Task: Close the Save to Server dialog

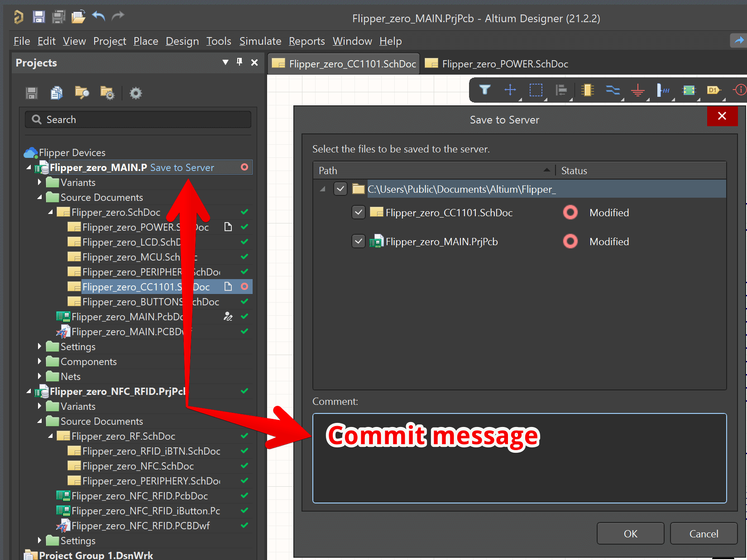Action: 722,116
